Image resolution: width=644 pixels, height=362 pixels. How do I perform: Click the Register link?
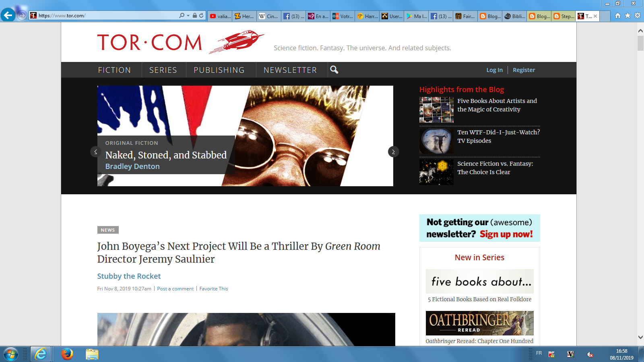(524, 70)
